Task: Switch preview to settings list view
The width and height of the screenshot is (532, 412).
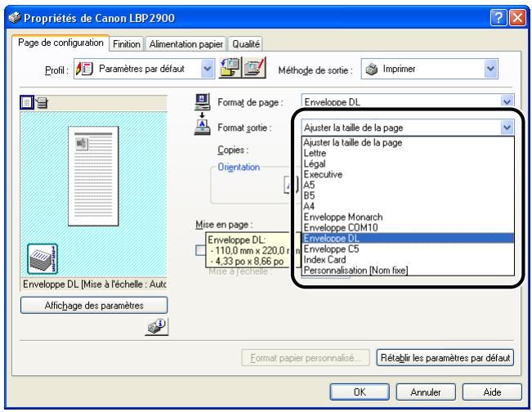Action: (42, 102)
